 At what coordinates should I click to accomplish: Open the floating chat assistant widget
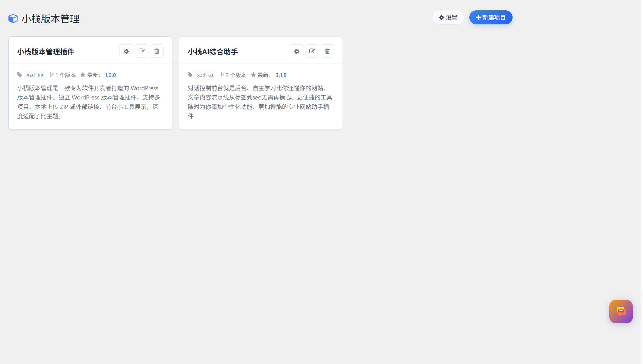621,312
